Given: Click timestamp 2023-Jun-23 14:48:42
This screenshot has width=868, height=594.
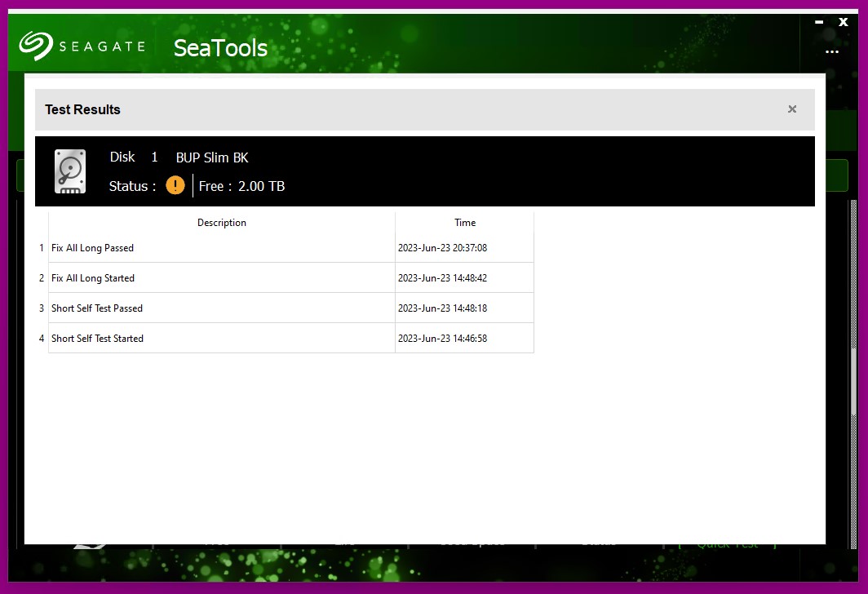Looking at the screenshot, I should (x=442, y=278).
